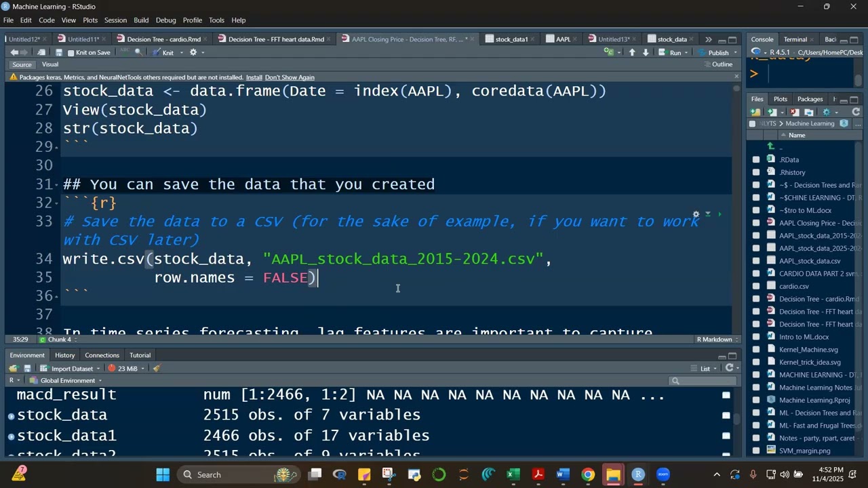The height and width of the screenshot is (488, 868).
Task: View stock_data1 via its table icon
Action: [726, 436]
